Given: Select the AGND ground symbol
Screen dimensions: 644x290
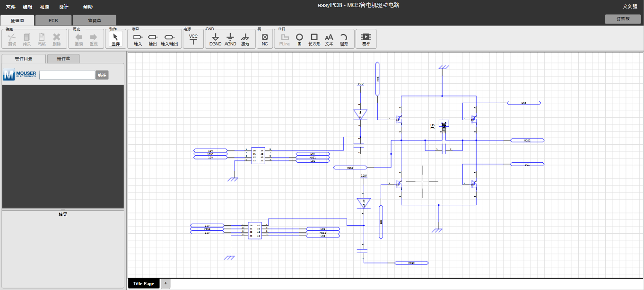Looking at the screenshot, I should [x=230, y=39].
